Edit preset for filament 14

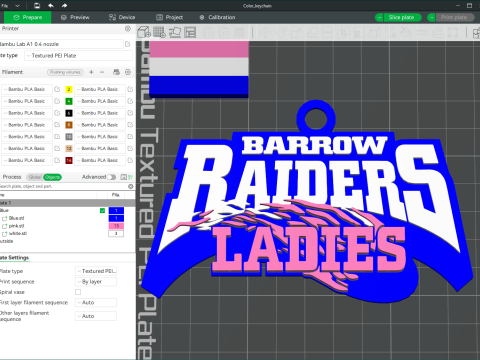130,160
